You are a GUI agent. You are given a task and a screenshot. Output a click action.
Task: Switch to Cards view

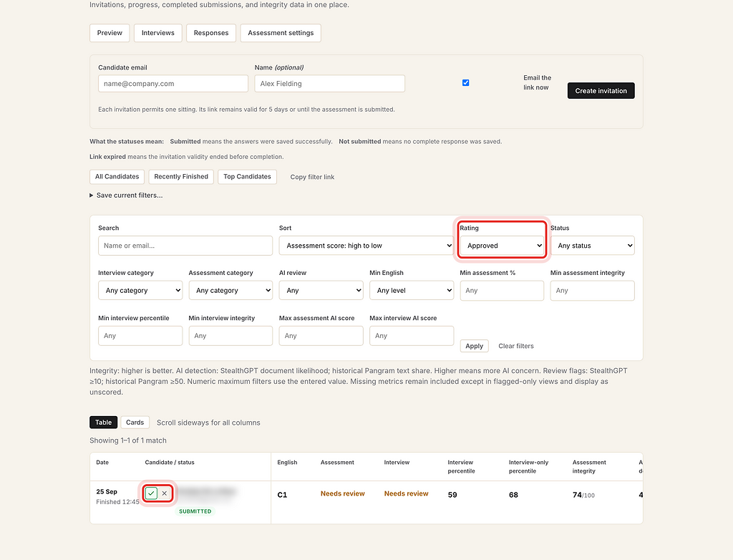click(135, 422)
